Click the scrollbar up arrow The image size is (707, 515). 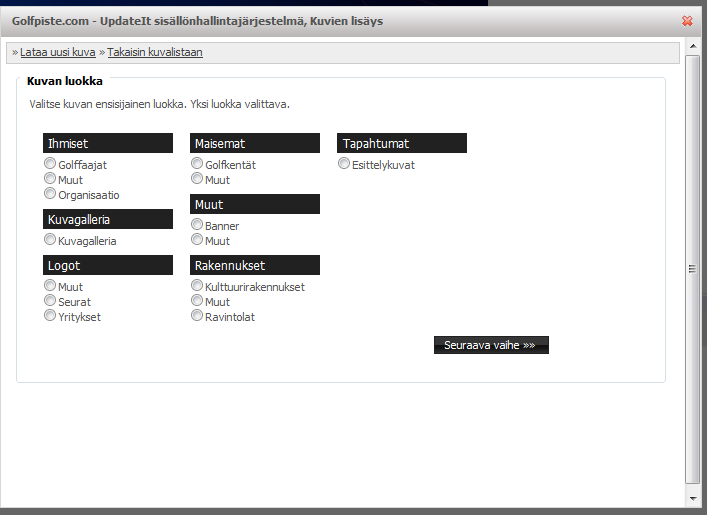pos(693,46)
